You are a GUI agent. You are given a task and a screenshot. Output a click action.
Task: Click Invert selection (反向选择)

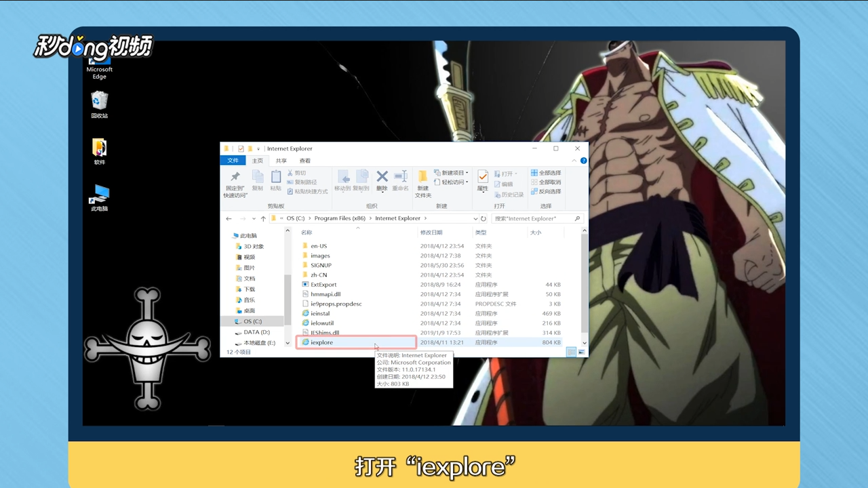(x=546, y=192)
